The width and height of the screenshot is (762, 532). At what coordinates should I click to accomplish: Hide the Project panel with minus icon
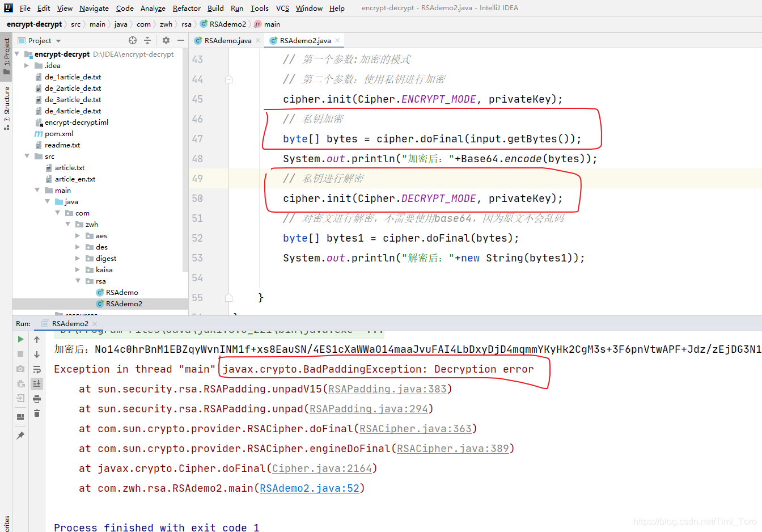coord(181,40)
